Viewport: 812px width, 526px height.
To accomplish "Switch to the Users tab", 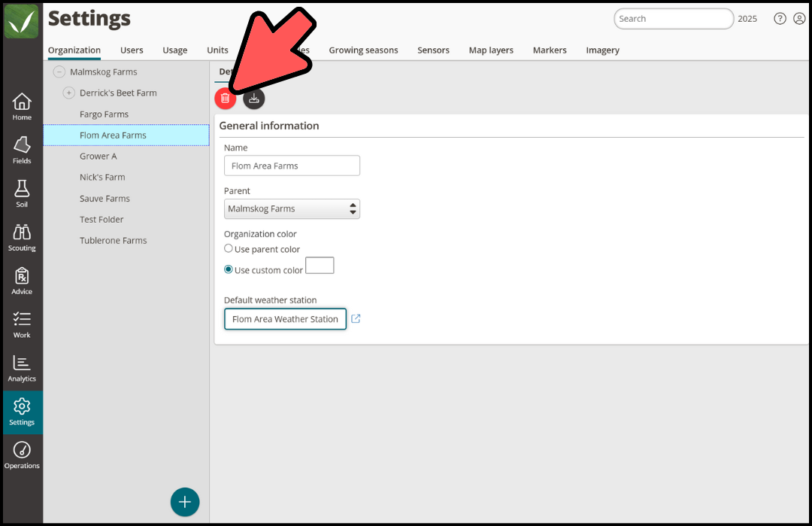I will 132,50.
